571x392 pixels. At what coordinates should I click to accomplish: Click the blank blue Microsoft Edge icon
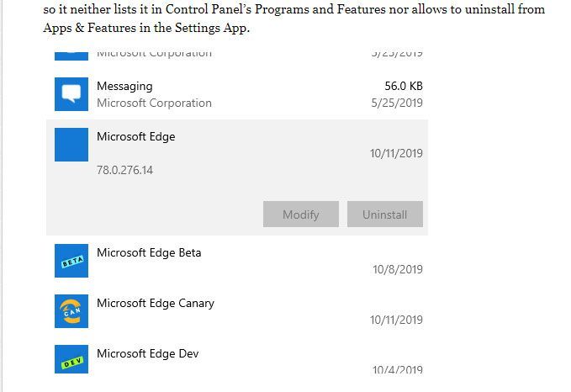pyautogui.click(x=71, y=145)
